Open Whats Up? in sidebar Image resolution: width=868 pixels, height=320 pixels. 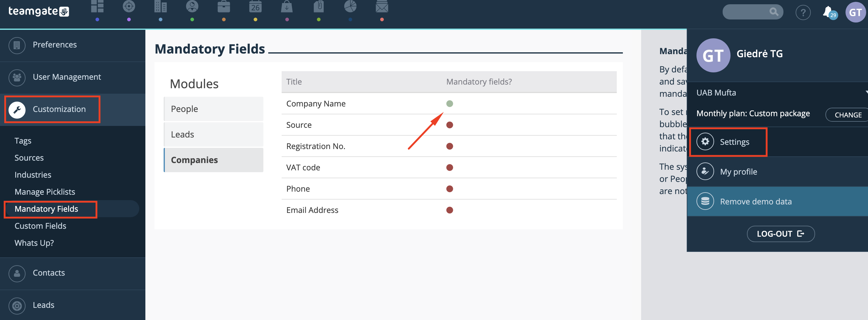pyautogui.click(x=34, y=243)
